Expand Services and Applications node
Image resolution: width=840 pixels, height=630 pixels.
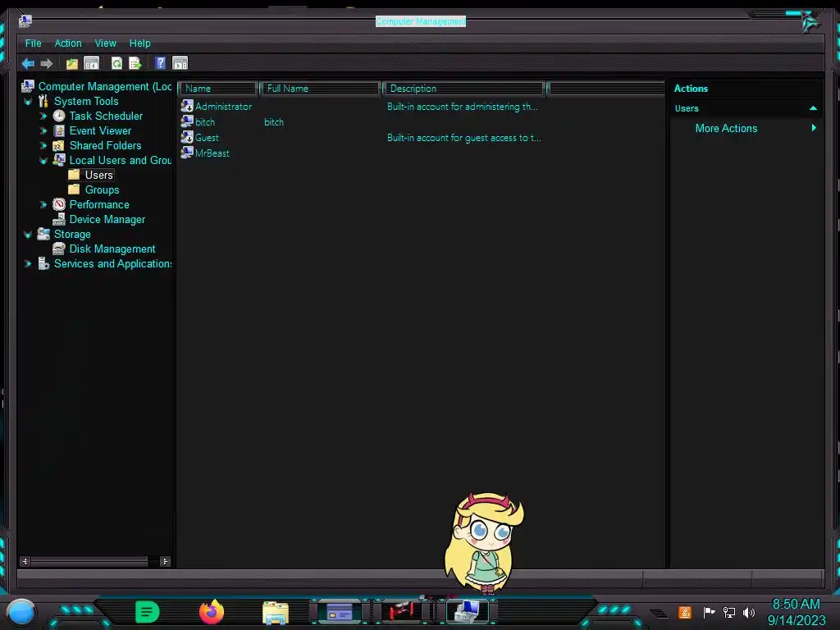tap(28, 263)
